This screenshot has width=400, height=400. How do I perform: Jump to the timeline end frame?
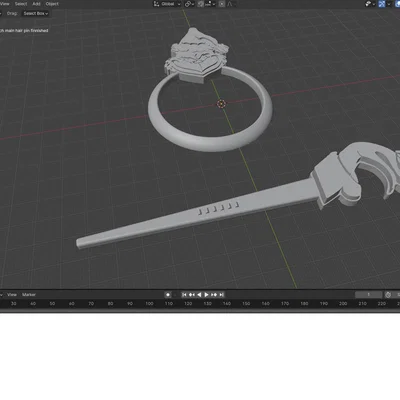(221, 295)
